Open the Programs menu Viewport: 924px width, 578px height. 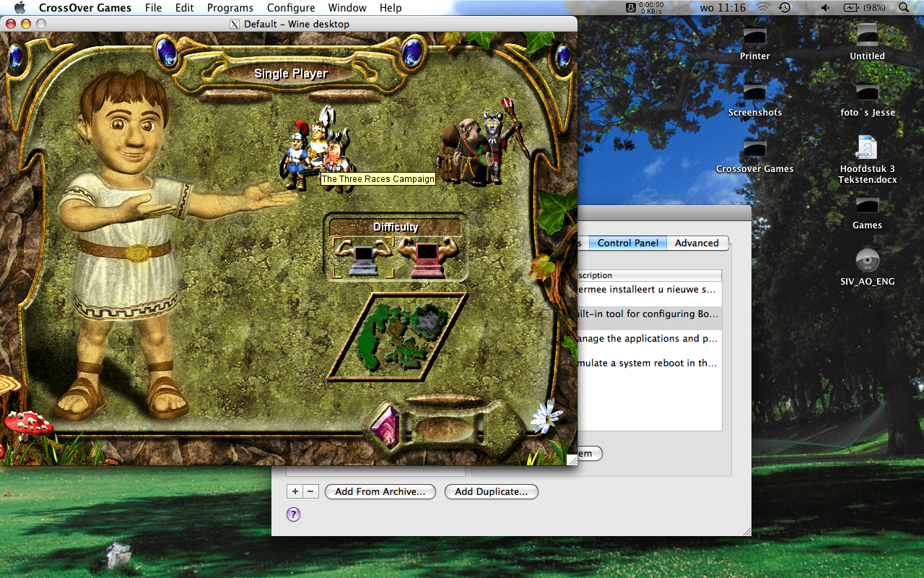230,8
